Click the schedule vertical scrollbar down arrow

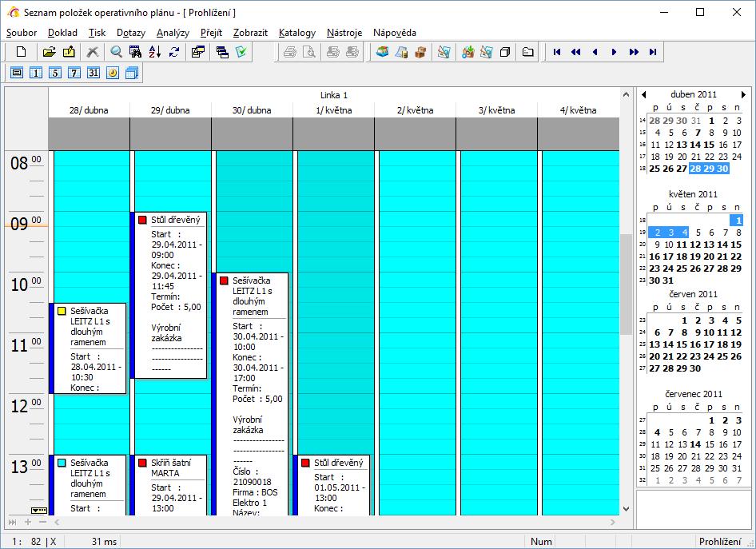point(626,508)
